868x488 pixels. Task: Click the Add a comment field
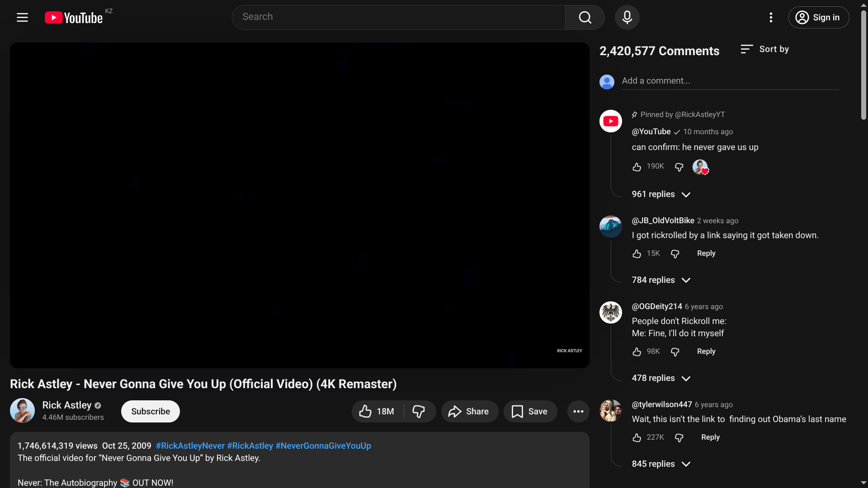(x=730, y=81)
